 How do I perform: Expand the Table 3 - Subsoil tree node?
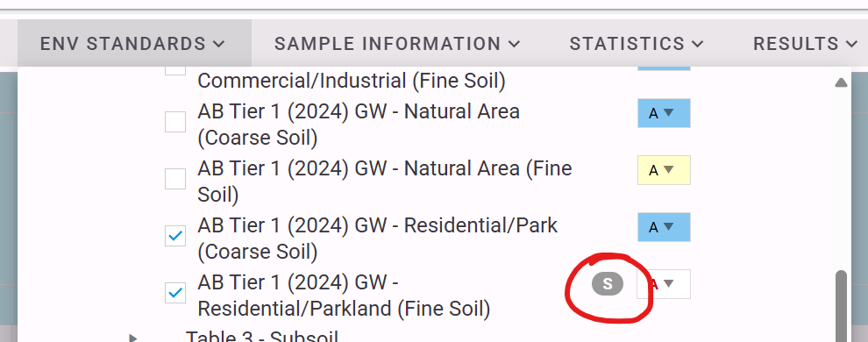tap(133, 337)
